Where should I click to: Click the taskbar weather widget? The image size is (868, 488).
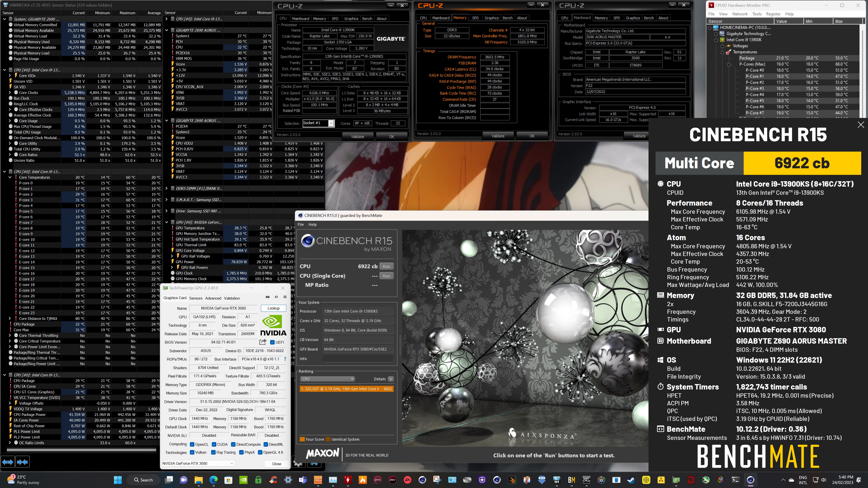tap(24, 480)
